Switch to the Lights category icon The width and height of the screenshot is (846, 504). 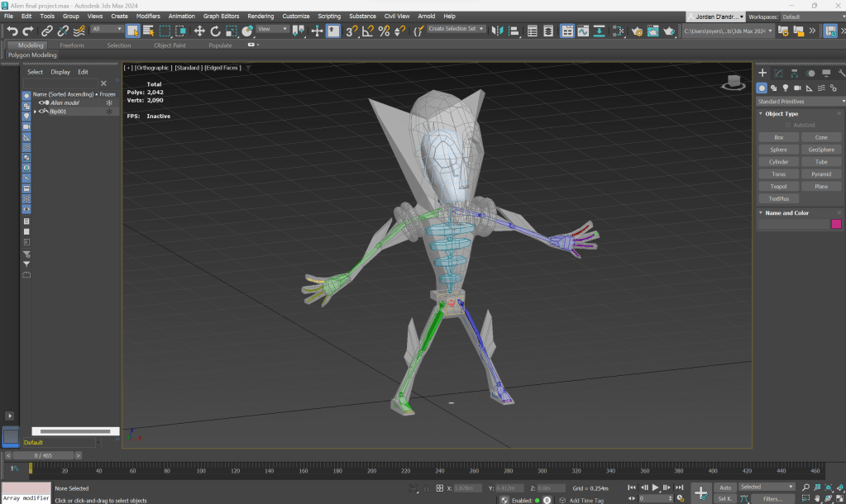point(785,88)
